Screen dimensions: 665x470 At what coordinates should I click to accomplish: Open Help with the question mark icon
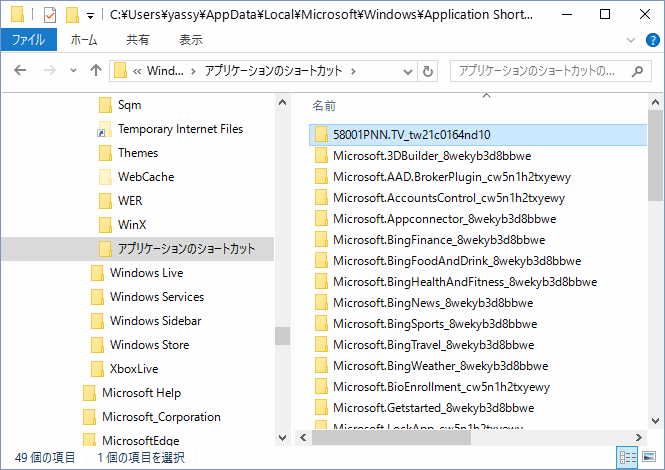653,40
